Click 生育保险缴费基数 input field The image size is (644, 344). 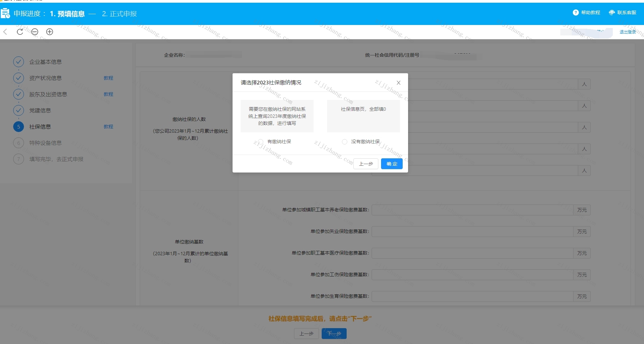472,296
